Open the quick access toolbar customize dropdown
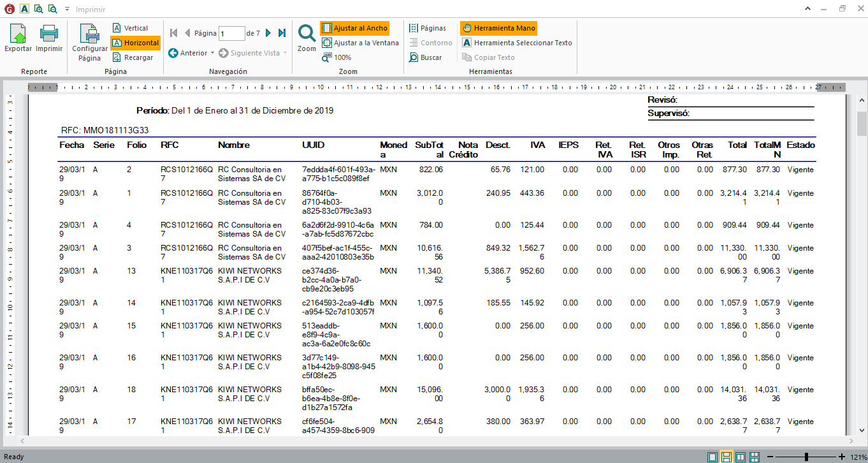 (x=66, y=10)
